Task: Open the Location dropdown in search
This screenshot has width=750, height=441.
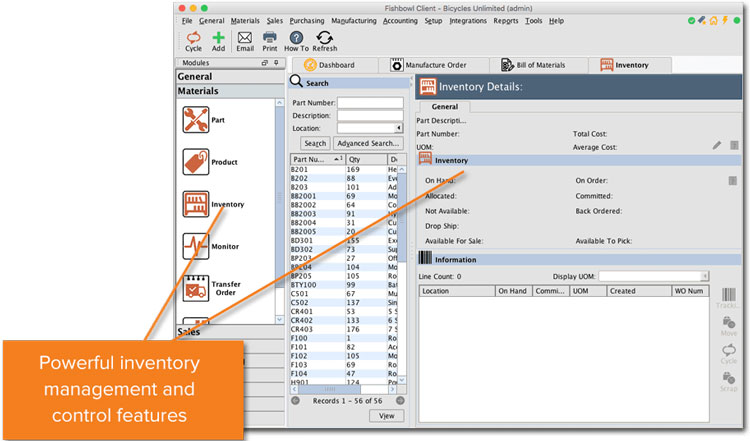Action: coord(398,128)
